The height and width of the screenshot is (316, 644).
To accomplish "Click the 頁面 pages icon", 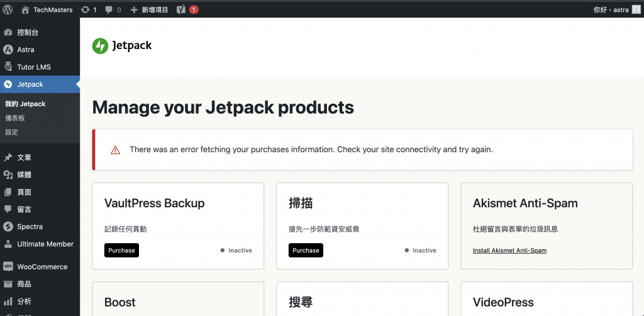I will (8, 192).
